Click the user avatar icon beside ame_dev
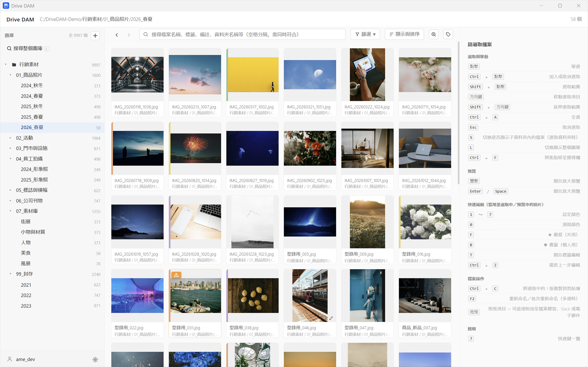Viewport: 588px width, 367px height. (10, 359)
